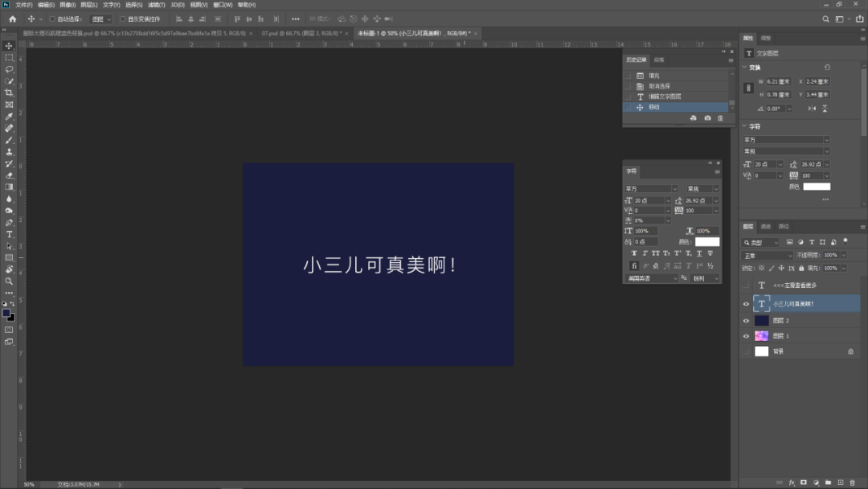Open the 正常 blend mode dropdown
This screenshot has height=489, width=868.
[766, 255]
